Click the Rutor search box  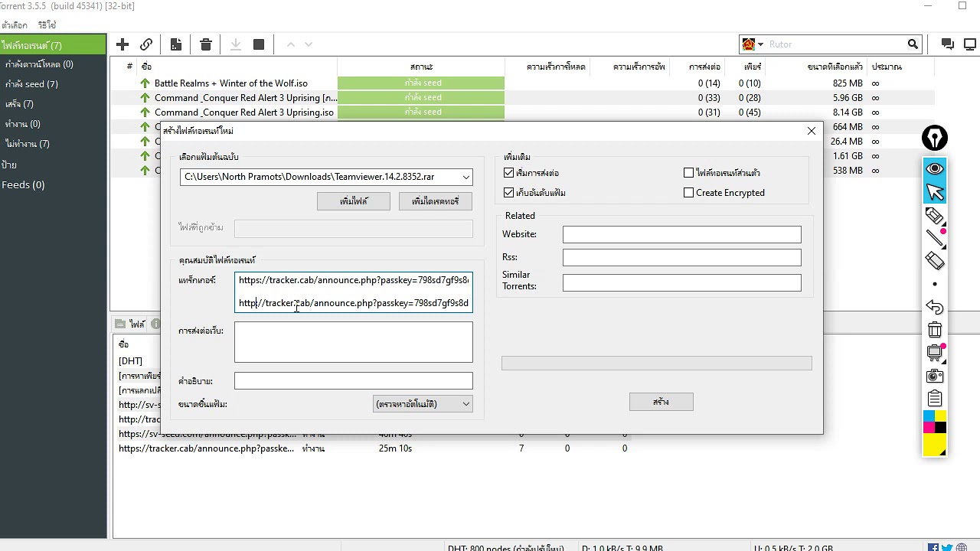836,44
